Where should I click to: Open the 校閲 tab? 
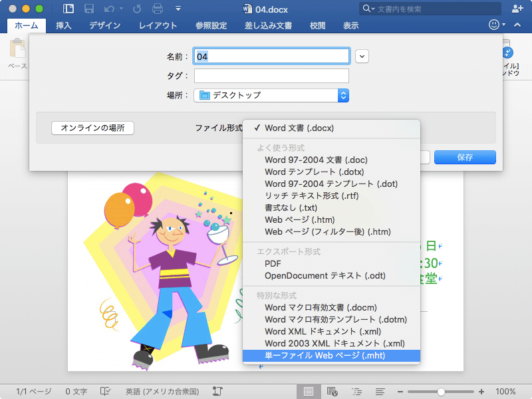(x=318, y=25)
